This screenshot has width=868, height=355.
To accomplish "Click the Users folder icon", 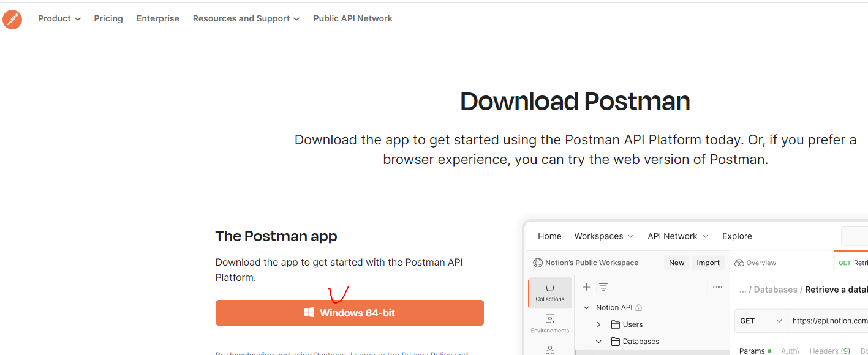I will (x=616, y=324).
